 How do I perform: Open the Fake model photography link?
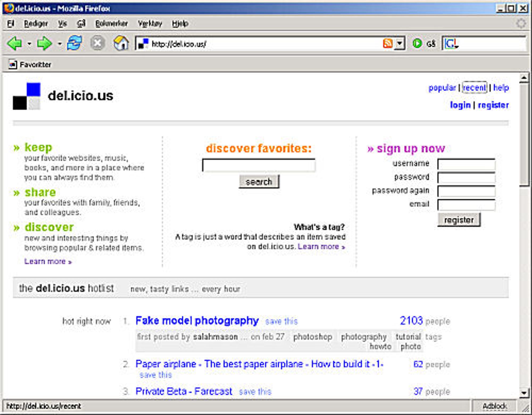pyautogui.click(x=197, y=321)
